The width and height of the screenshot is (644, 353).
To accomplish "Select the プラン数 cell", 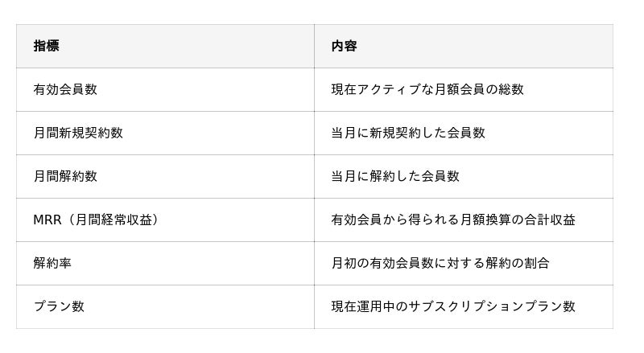I will (59, 306).
